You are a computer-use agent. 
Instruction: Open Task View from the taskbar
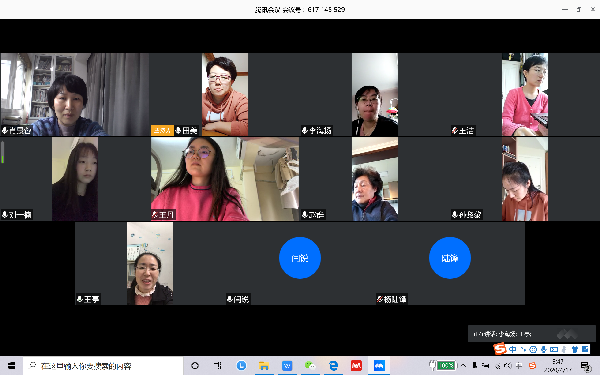[x=218, y=366]
